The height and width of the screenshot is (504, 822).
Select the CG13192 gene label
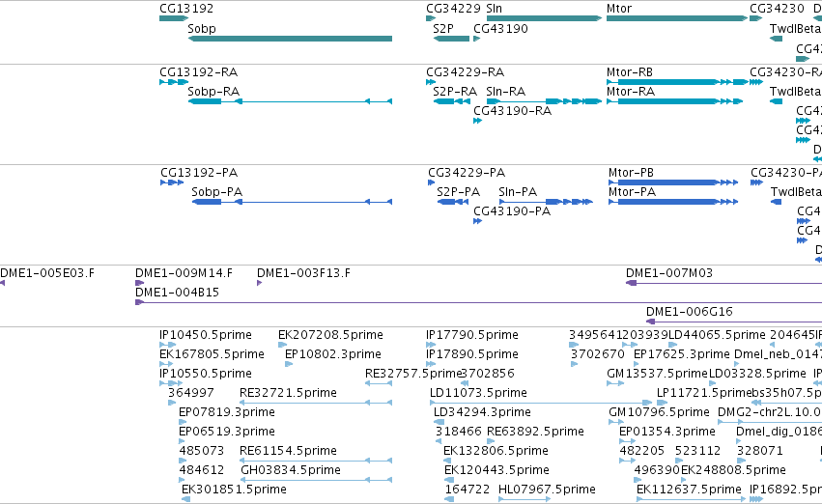(186, 9)
